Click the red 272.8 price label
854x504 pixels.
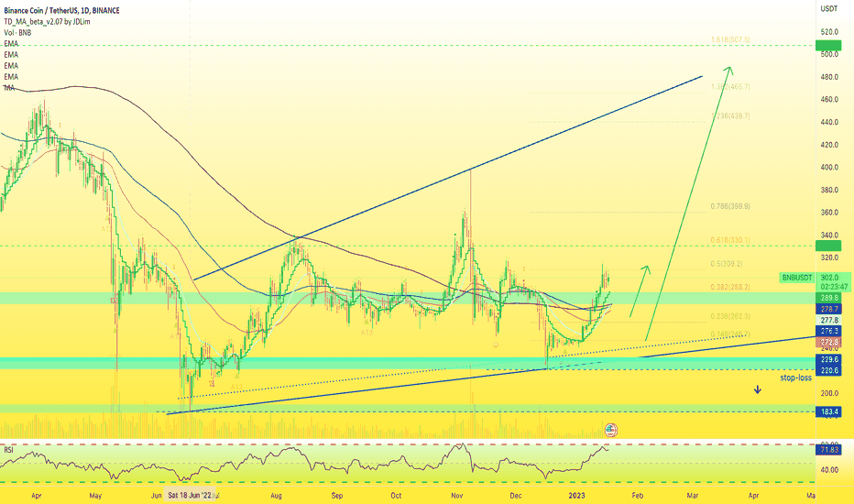click(x=827, y=342)
